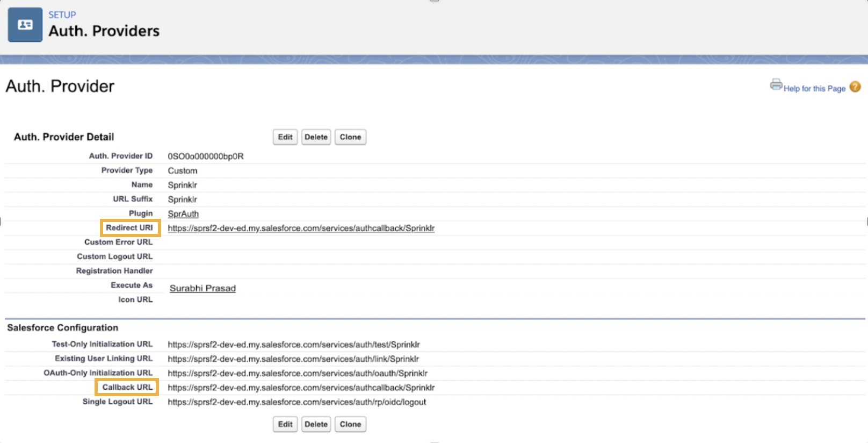Click the Name value Sprinklr
Image resolution: width=868 pixels, height=443 pixels.
183,185
